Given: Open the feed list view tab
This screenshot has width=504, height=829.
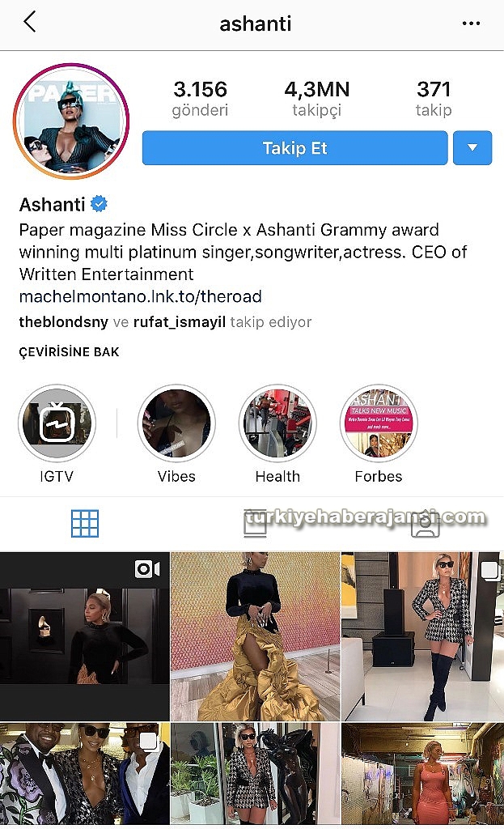Looking at the screenshot, I should (255, 524).
